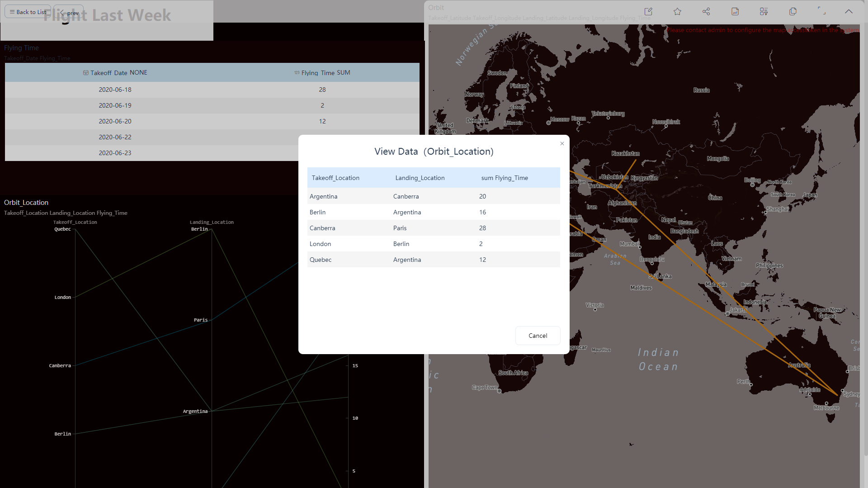The image size is (868, 488).
Task: Click the Sydney marker on the map
Action: point(842,390)
